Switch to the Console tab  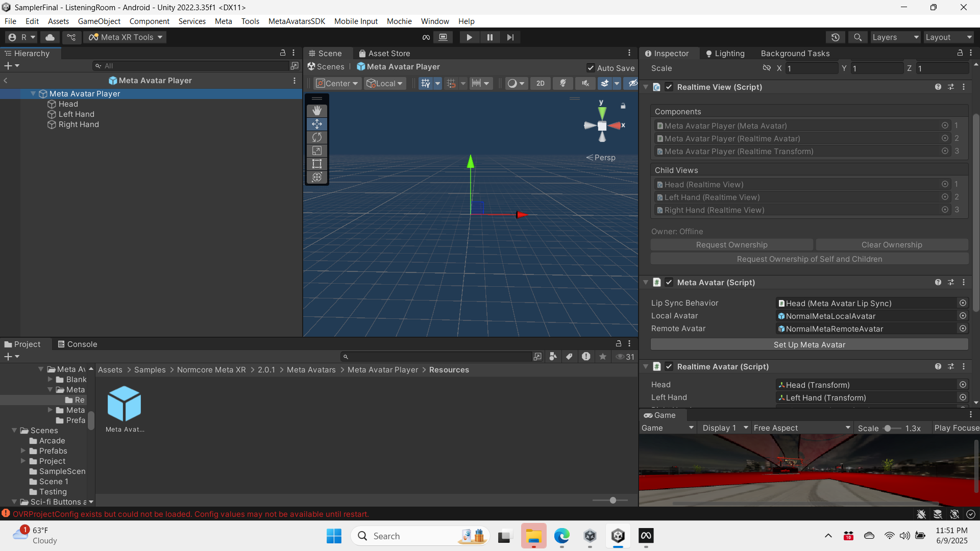point(77,344)
